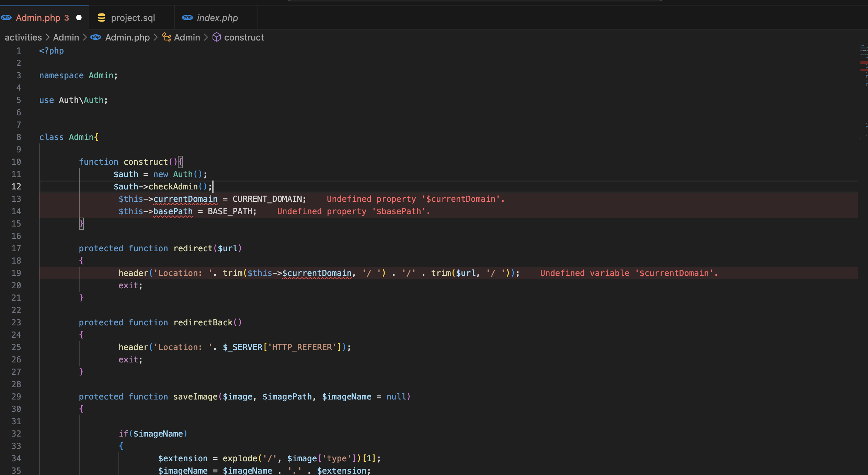Click the class symbol icon in breadcrumb
The height and width of the screenshot is (475, 868).
pos(167,37)
